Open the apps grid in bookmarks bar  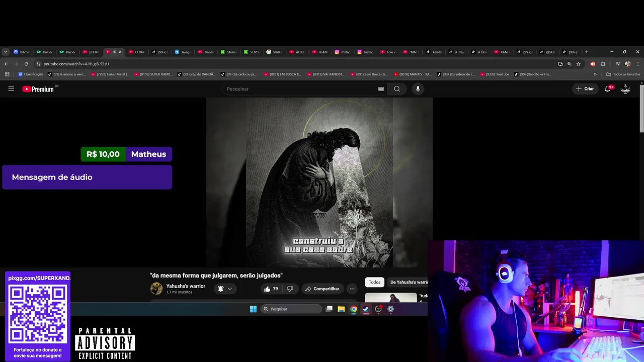pos(7,74)
